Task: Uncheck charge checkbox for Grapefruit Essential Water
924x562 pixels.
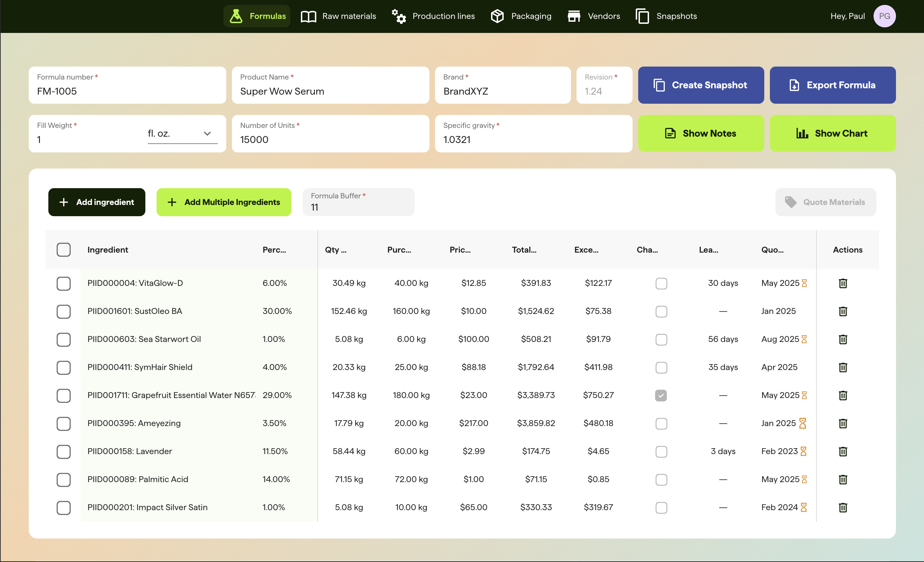Action: click(661, 396)
